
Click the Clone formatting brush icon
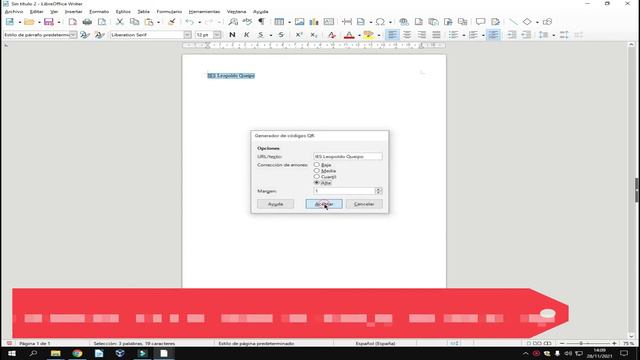pyautogui.click(x=171, y=22)
